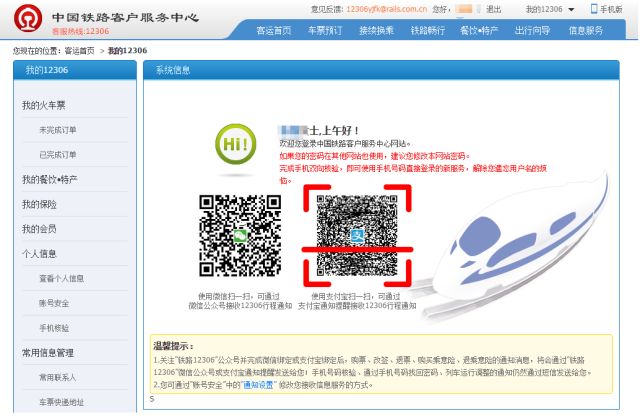
Task: Expand the 我的12306 dropdown arrow in header
Action: pyautogui.click(x=571, y=9)
